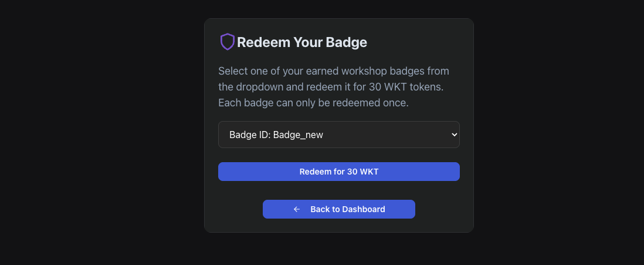Click the 'Each badge can only be redeemed once' sentence

[313, 103]
